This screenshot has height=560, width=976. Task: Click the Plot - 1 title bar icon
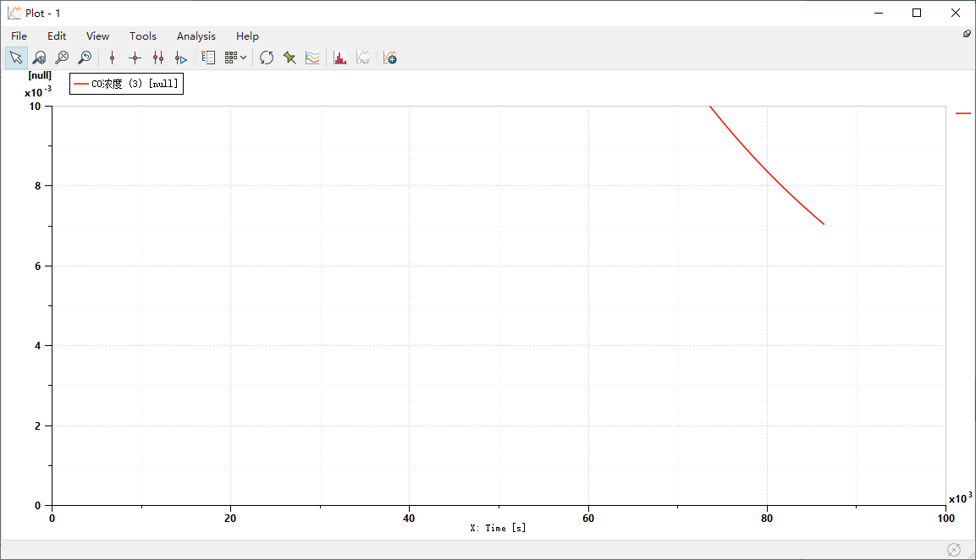[x=14, y=13]
